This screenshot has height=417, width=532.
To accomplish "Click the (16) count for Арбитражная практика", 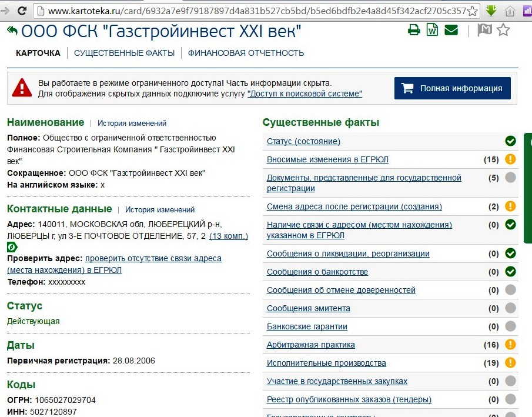I will pos(491,345).
